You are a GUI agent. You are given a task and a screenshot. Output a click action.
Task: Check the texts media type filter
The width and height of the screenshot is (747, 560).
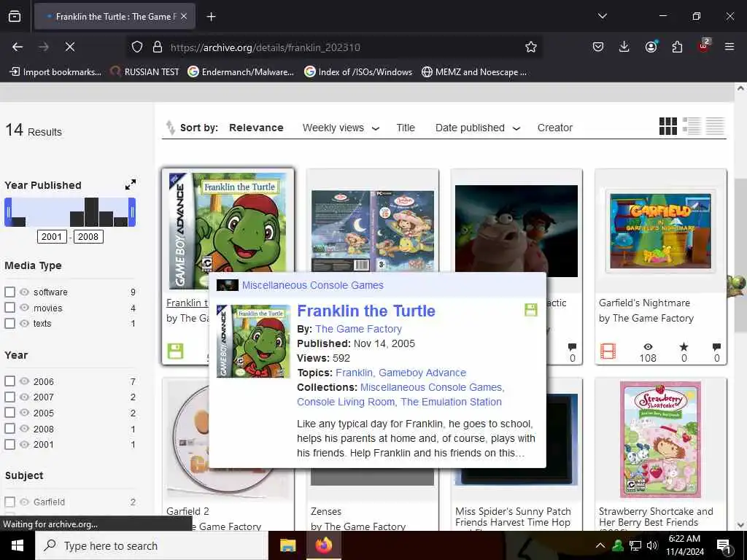click(x=9, y=323)
